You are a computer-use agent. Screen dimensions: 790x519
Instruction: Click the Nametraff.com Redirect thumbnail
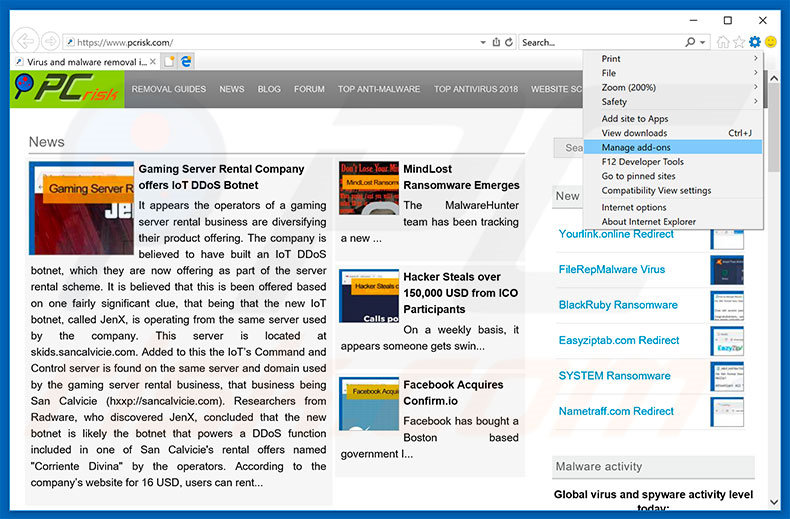tap(727, 412)
